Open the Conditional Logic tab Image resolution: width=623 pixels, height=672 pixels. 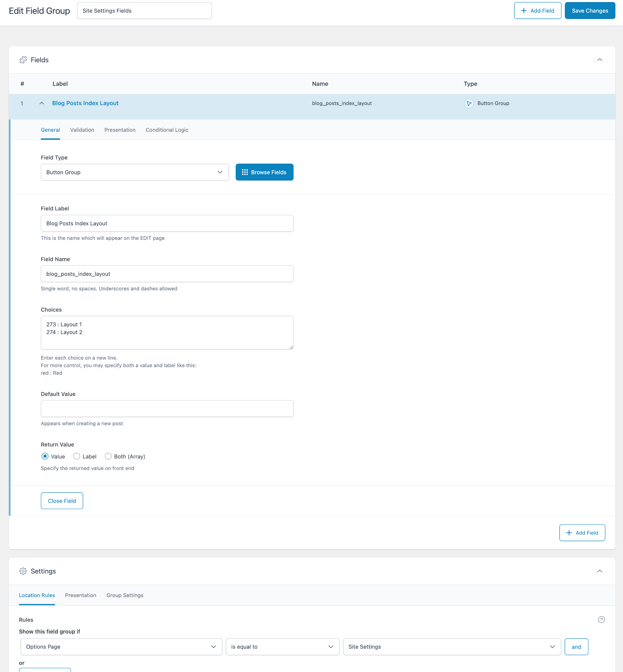[167, 130]
